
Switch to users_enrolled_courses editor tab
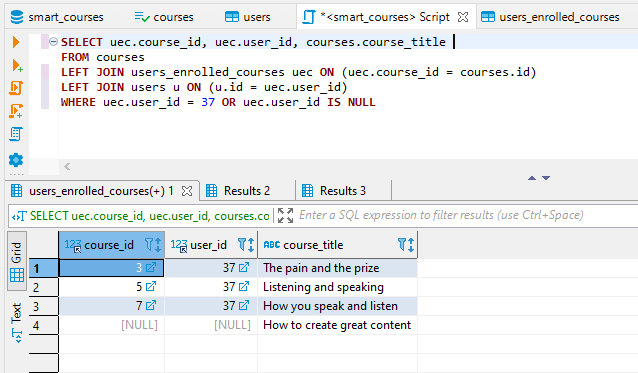click(550, 17)
